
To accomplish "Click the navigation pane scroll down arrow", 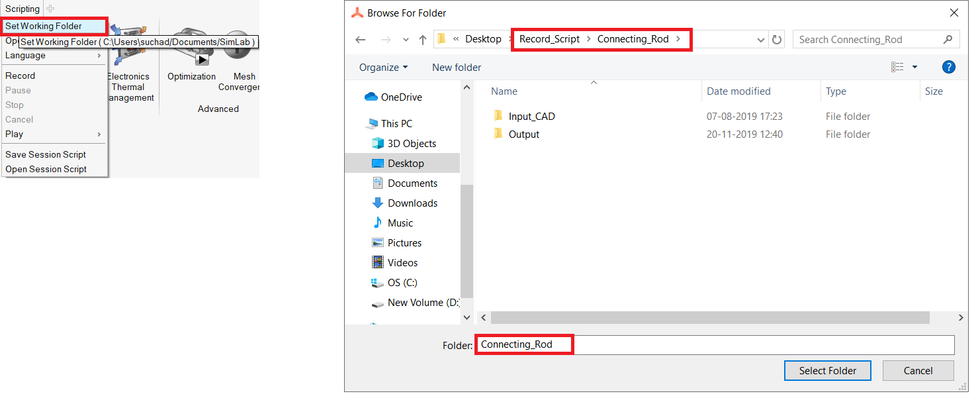I will tap(467, 318).
